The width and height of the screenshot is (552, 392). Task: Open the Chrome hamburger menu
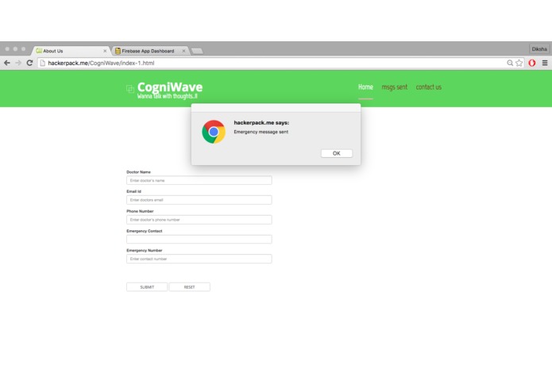(545, 63)
